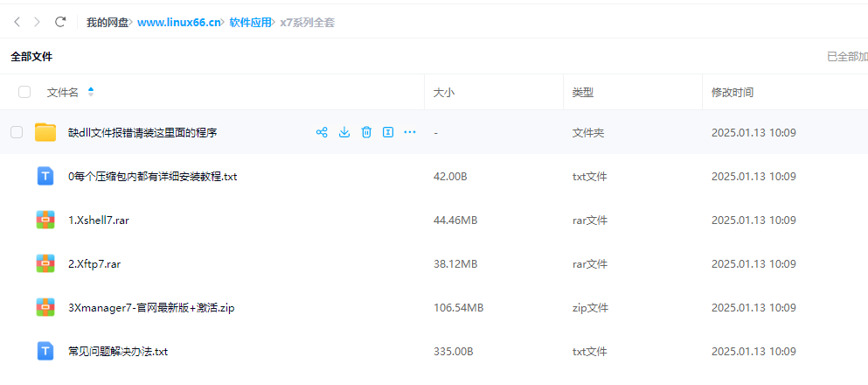Go forward with the right arrow
Image resolution: width=868 pixels, height=385 pixels.
(x=37, y=22)
